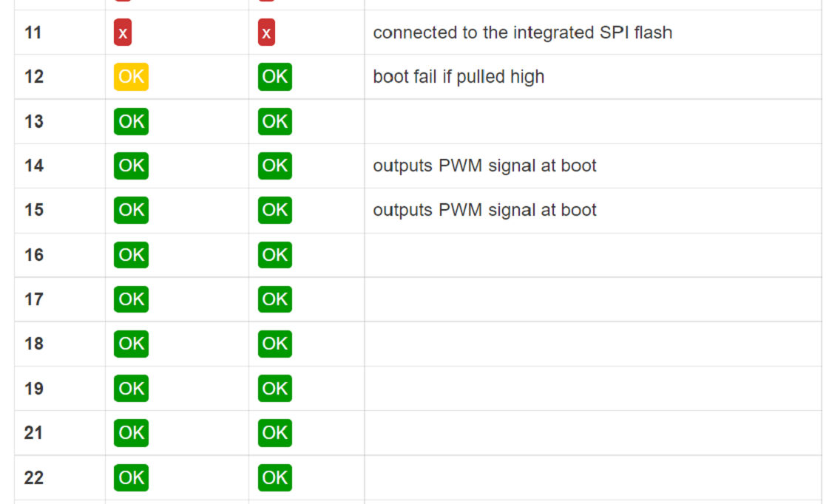The image size is (829, 504).
Task: Click the first green OK badge in row 19
Action: [x=131, y=388]
